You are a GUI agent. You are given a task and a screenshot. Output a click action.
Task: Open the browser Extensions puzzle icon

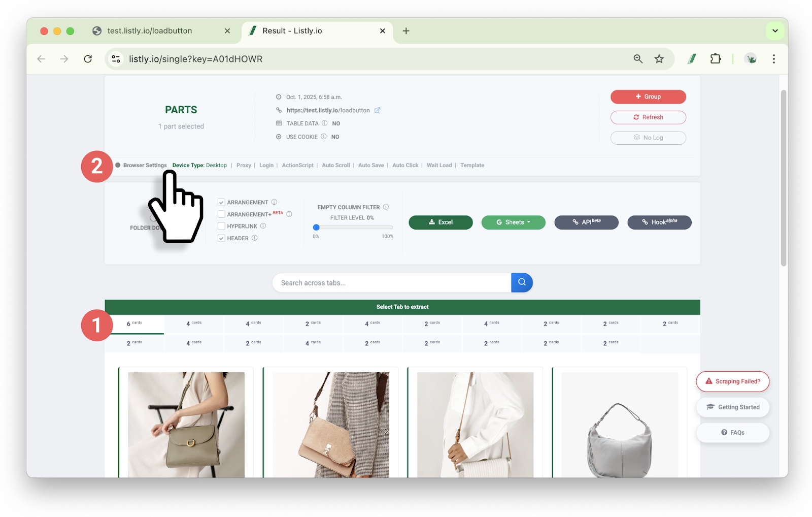pos(716,59)
